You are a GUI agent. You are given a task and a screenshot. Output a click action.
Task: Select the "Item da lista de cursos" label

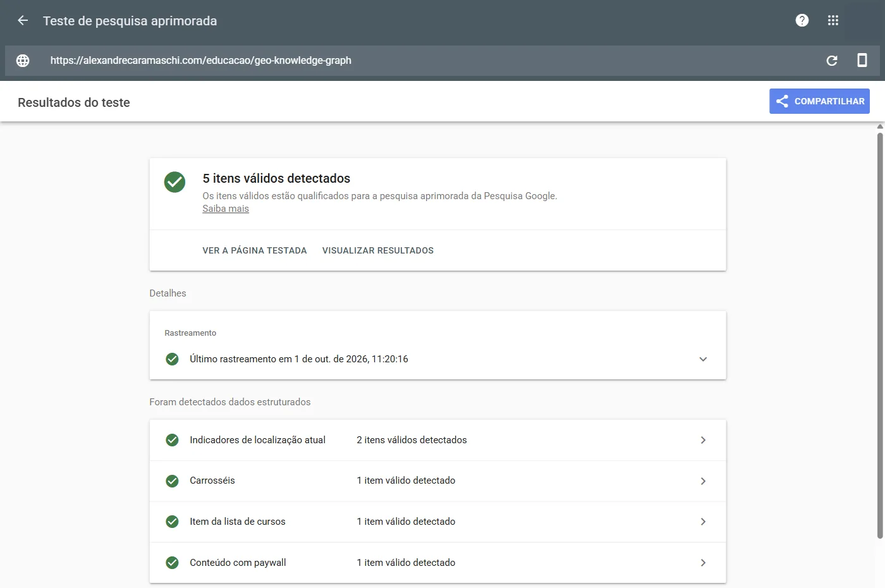[x=238, y=522]
